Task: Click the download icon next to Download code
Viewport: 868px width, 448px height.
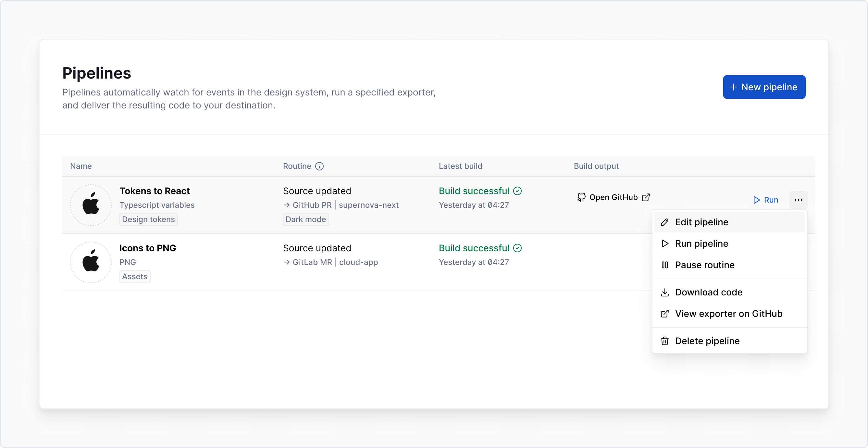Action: [x=665, y=292]
